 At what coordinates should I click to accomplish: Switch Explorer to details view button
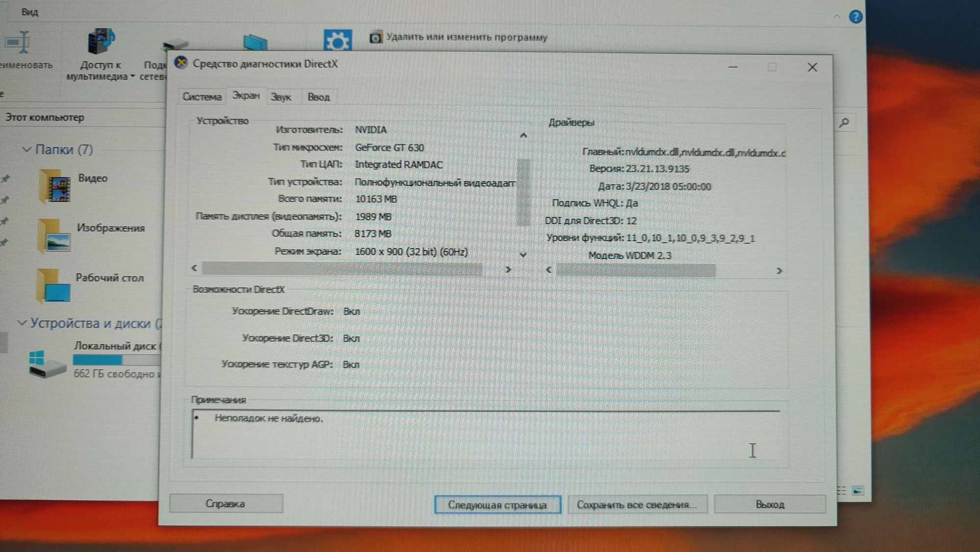[841, 491]
